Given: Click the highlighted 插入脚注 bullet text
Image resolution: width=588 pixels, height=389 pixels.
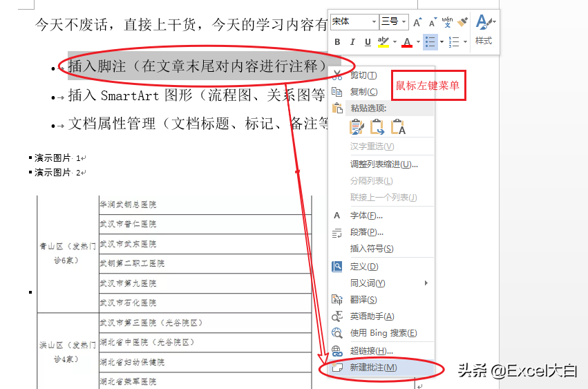Looking at the screenshot, I should tap(197, 66).
